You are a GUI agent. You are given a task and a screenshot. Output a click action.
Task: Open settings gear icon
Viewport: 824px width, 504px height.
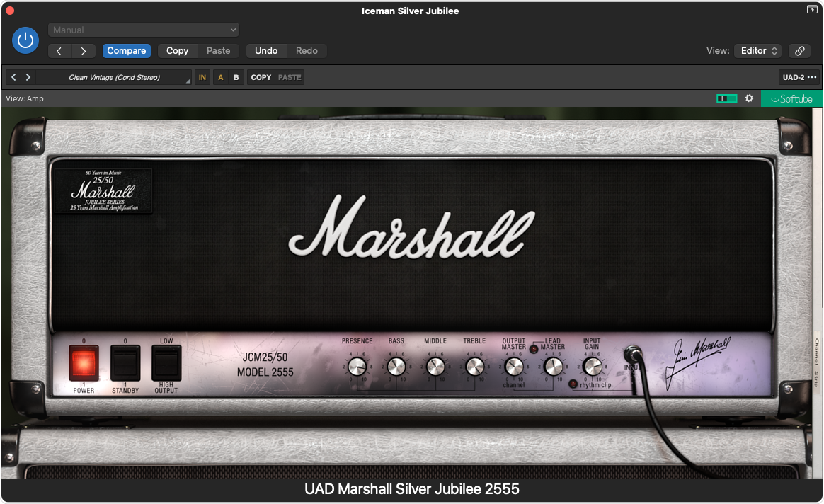tap(750, 98)
